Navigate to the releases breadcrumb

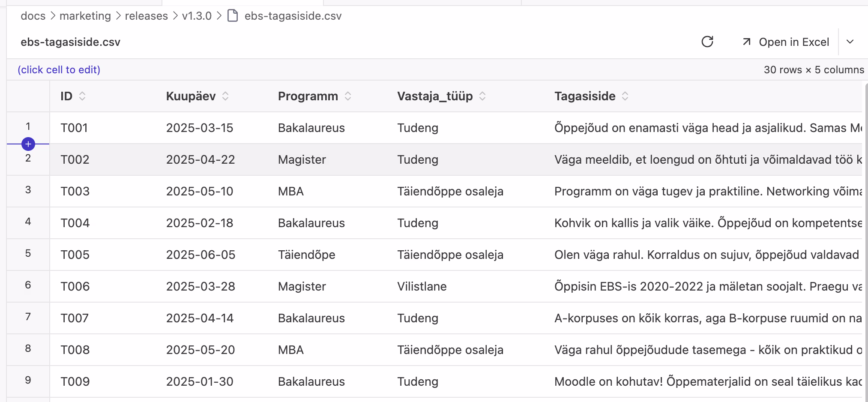pyautogui.click(x=146, y=16)
